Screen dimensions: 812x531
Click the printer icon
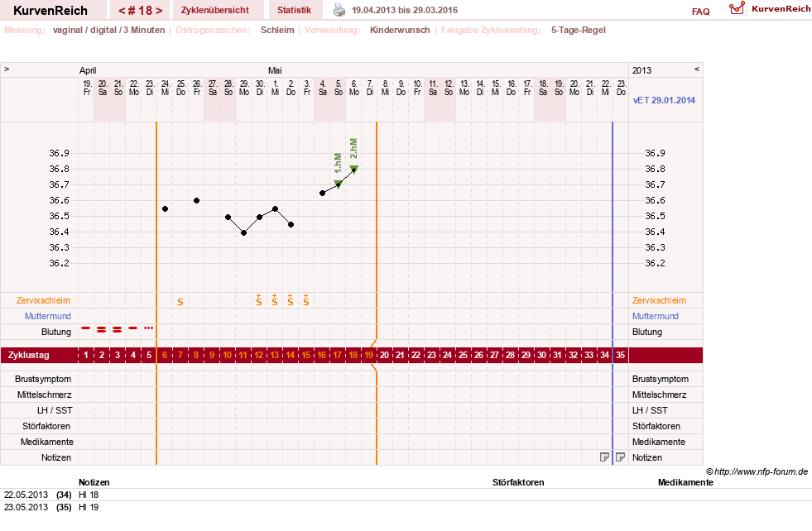[339, 10]
